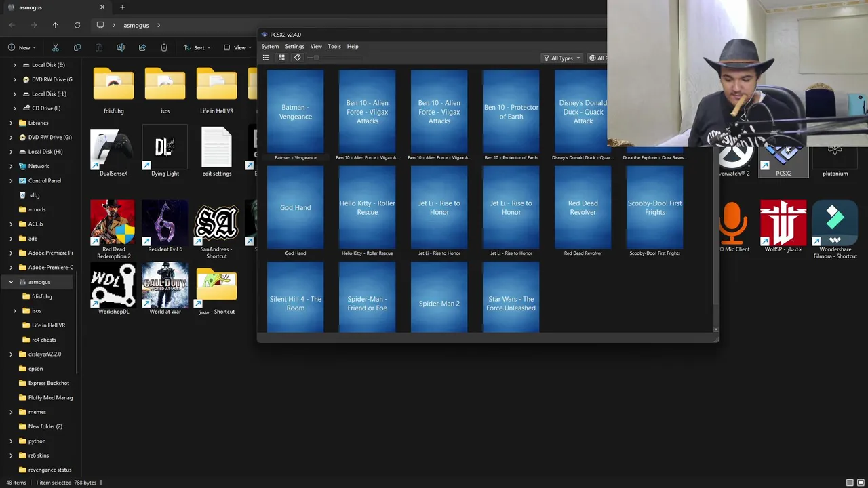Open the System menu in PCSX2
Image resolution: width=868 pixels, height=488 pixels.
point(270,47)
